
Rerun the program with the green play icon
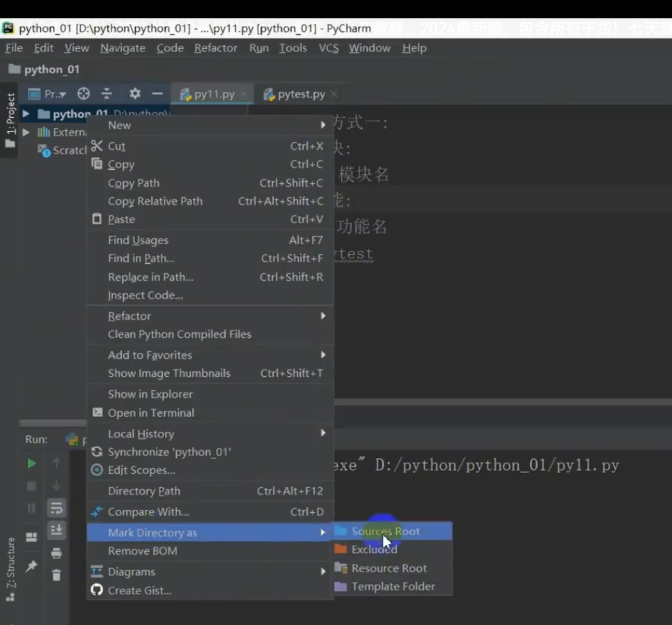31,463
